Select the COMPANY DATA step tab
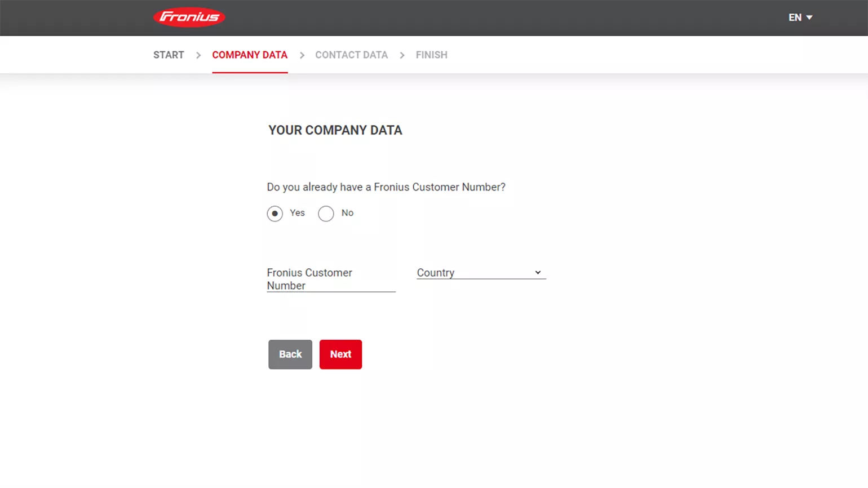 tap(250, 55)
